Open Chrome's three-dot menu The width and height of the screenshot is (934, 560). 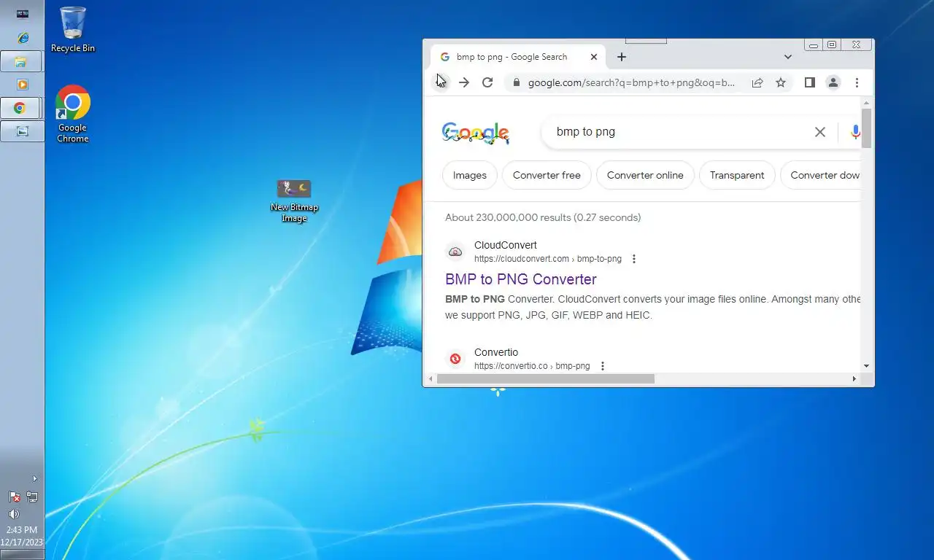pyautogui.click(x=857, y=82)
